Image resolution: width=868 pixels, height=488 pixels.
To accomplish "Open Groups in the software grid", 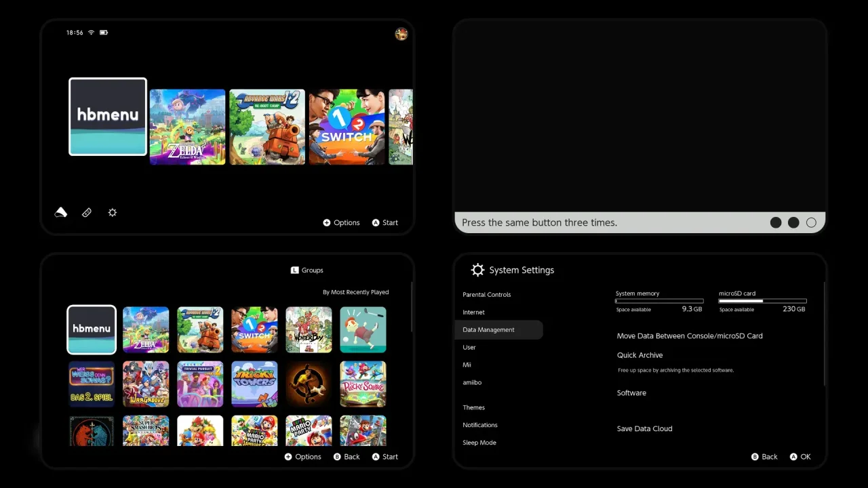I will (x=307, y=270).
